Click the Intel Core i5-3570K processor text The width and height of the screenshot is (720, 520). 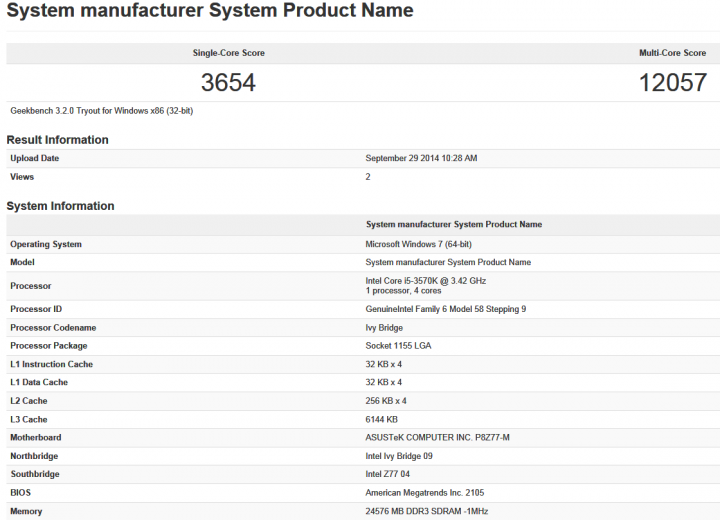(x=426, y=281)
